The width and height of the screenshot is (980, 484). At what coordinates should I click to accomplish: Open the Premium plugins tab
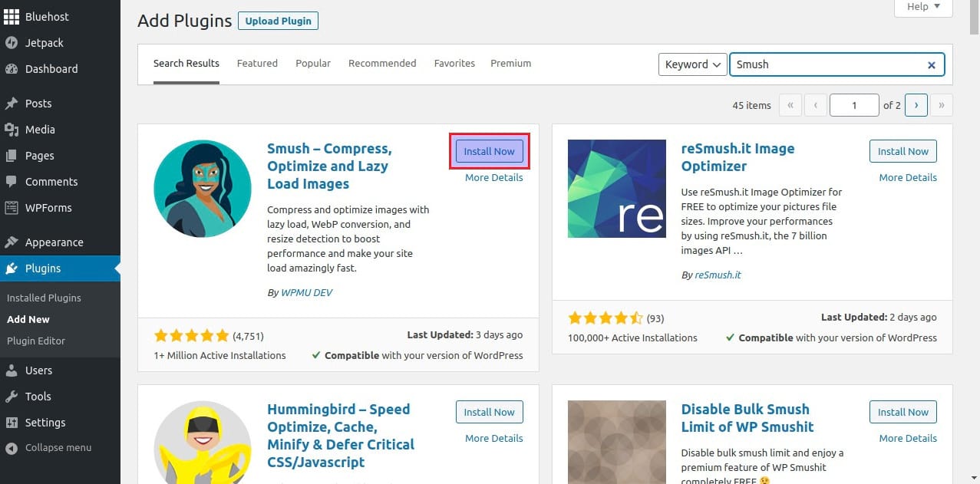point(511,64)
